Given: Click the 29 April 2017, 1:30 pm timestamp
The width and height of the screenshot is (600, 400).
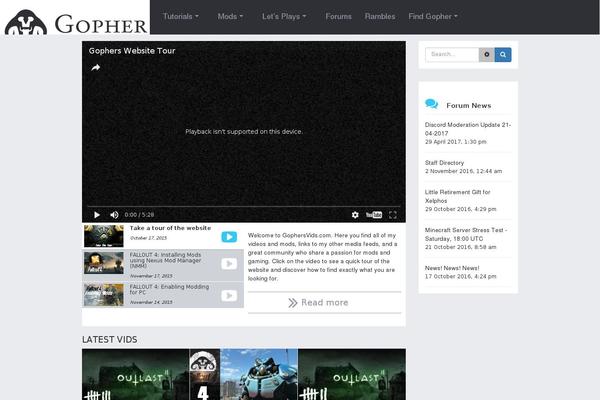Looking at the screenshot, I should coord(455,142).
